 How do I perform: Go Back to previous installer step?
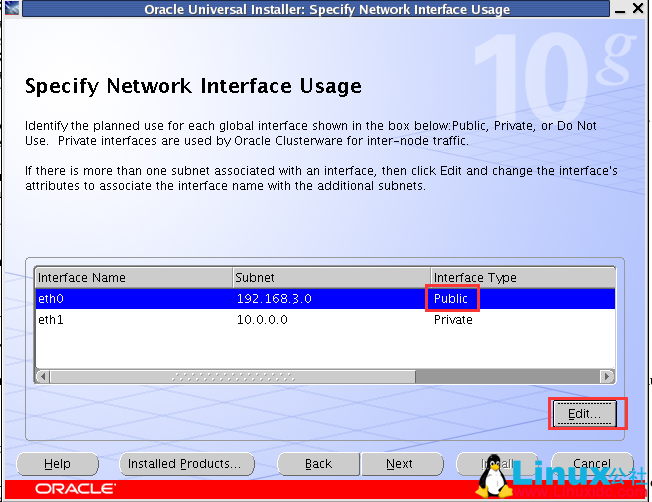[x=318, y=463]
